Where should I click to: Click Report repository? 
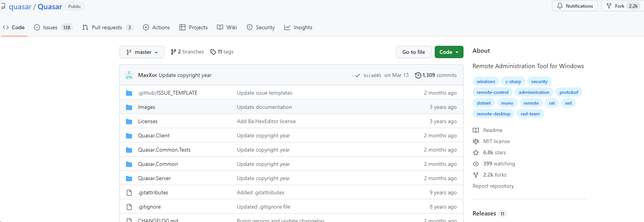493,186
